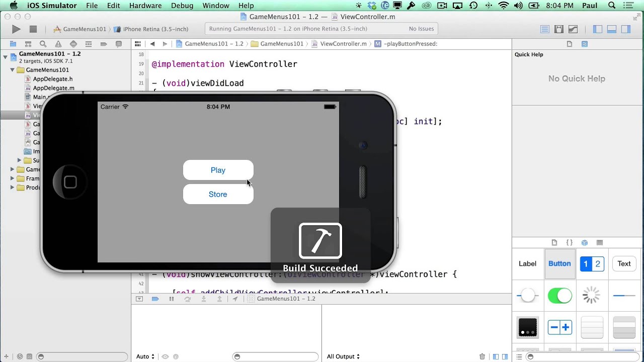Show the File Template library

click(554, 242)
